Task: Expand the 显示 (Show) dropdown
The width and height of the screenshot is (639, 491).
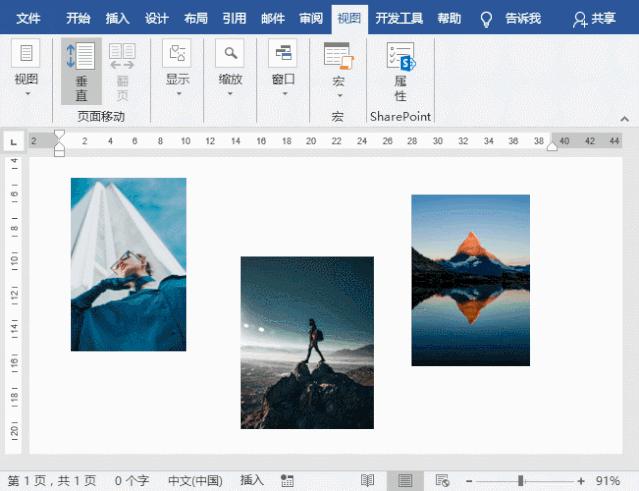Action: click(x=177, y=68)
